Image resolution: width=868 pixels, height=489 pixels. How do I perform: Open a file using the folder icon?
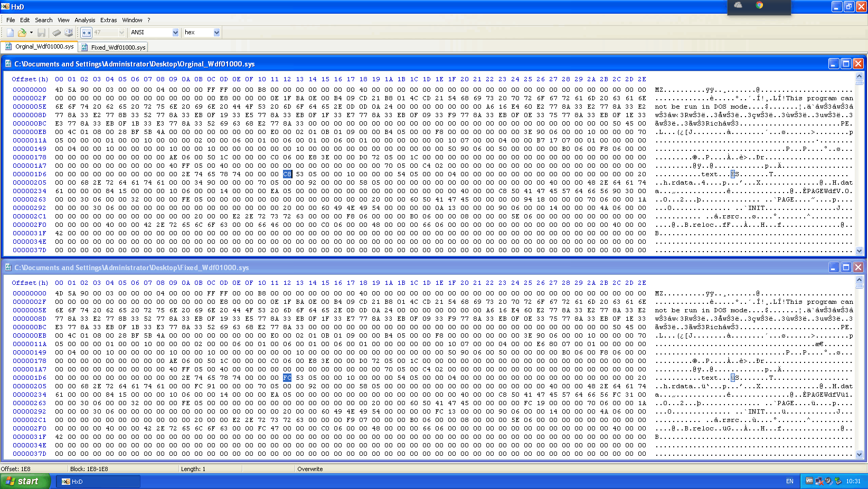point(22,33)
